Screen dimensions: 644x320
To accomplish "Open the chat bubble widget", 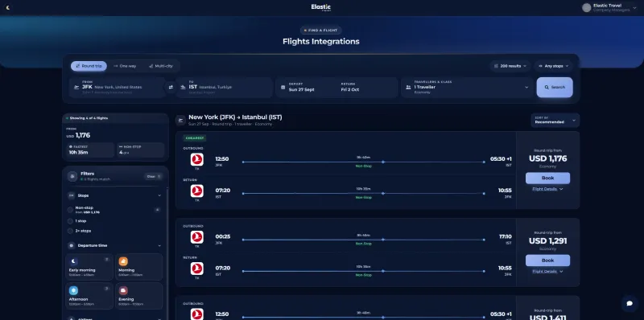I will pos(630,304).
